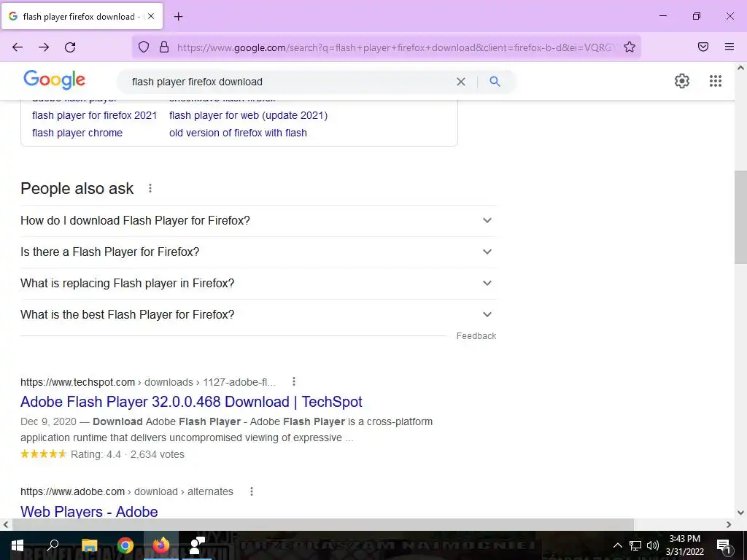Expand What is the best Flash Player question
This screenshot has height=560, width=747.
(258, 315)
